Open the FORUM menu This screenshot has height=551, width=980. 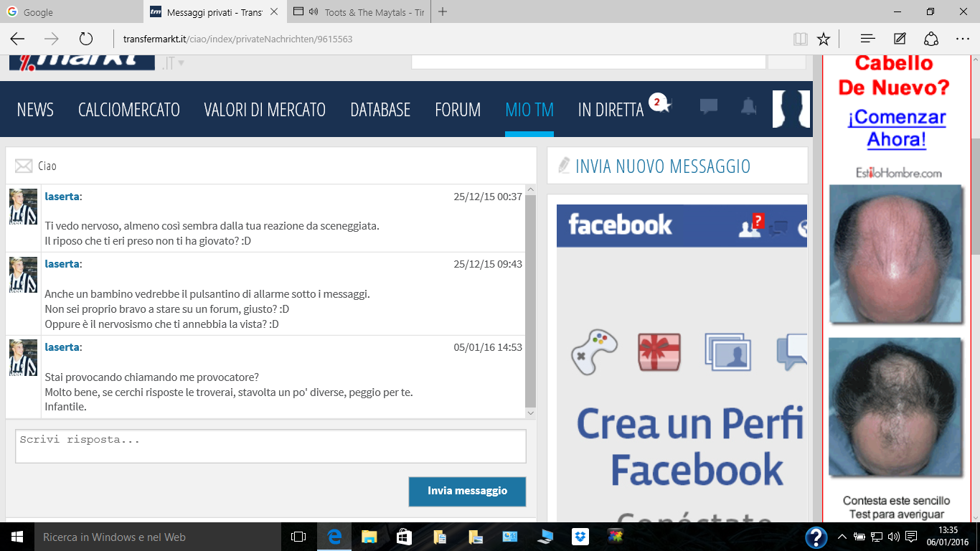coord(458,110)
